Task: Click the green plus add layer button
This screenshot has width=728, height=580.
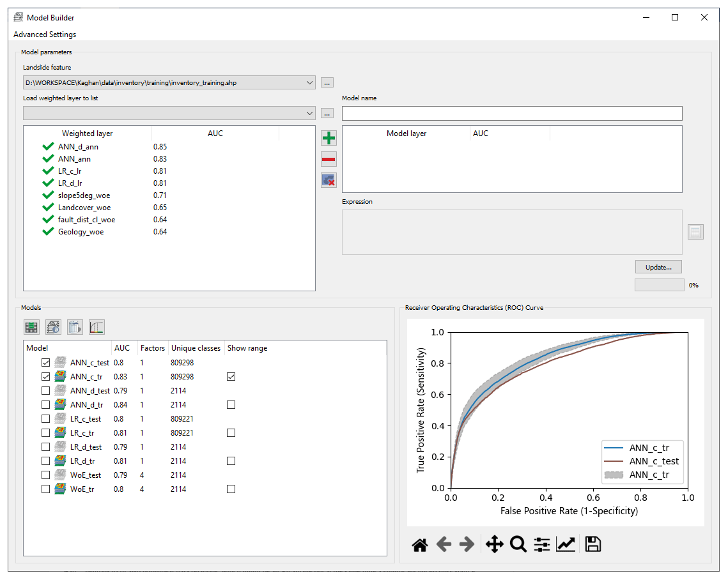Action: 329,138
